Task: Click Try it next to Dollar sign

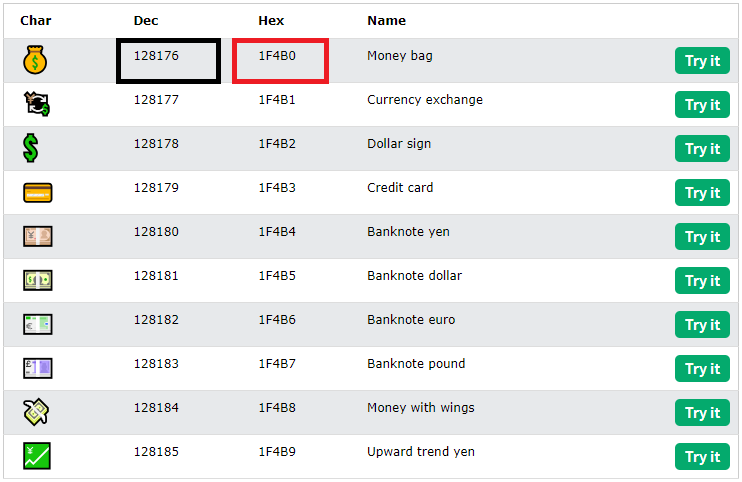Action: click(702, 149)
